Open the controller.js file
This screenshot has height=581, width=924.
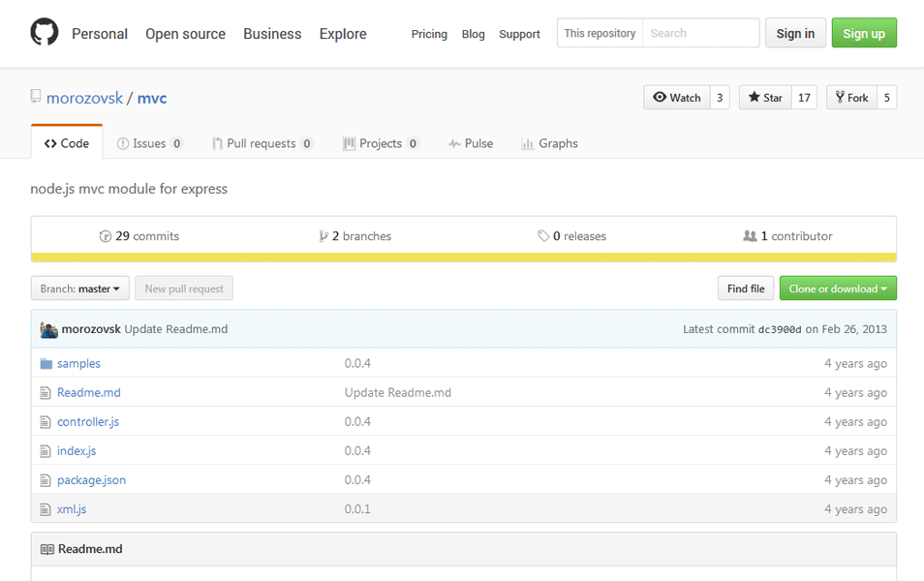click(88, 422)
